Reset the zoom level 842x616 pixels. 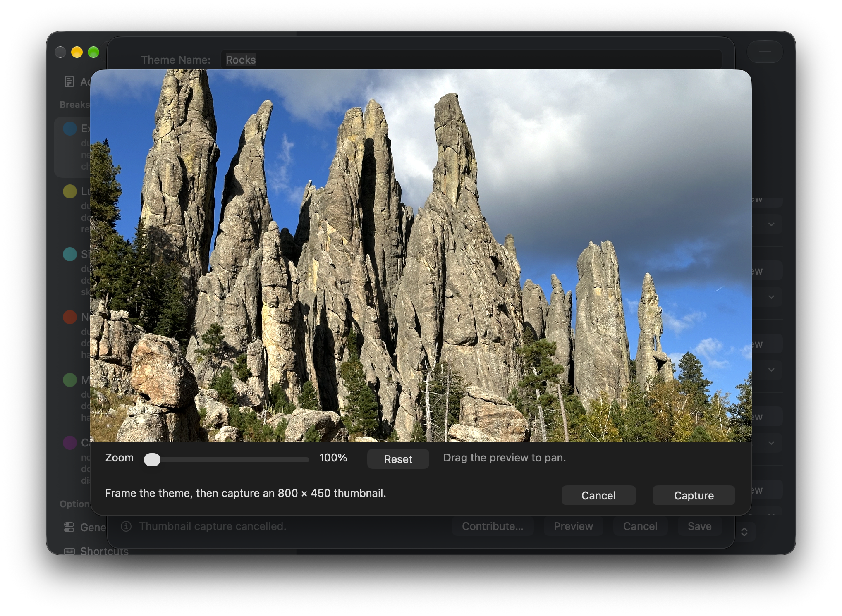(x=398, y=459)
